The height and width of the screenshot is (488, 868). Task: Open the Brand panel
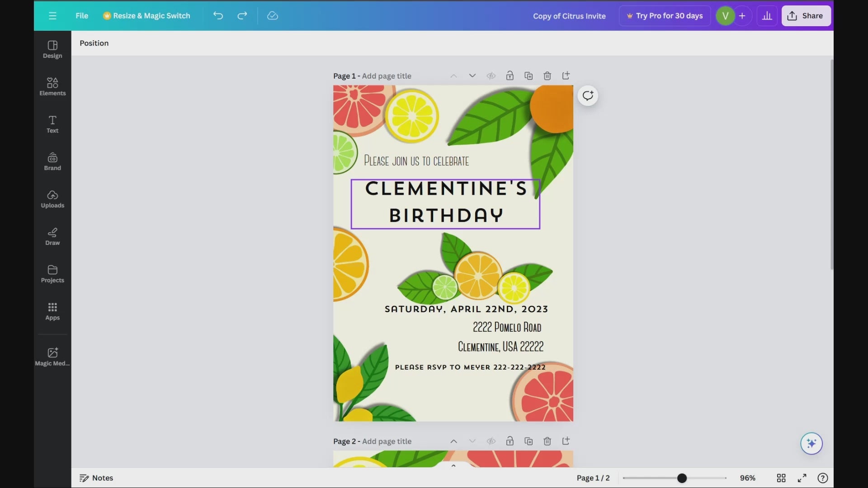click(52, 162)
